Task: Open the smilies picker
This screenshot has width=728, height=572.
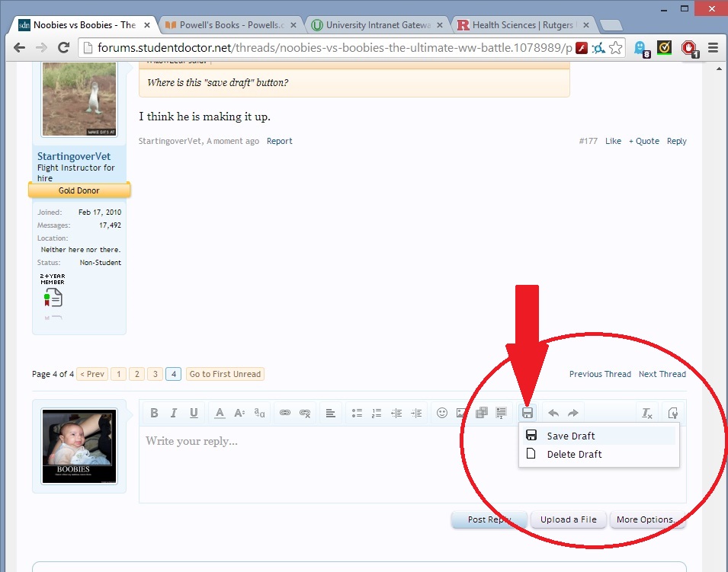Action: tap(442, 413)
